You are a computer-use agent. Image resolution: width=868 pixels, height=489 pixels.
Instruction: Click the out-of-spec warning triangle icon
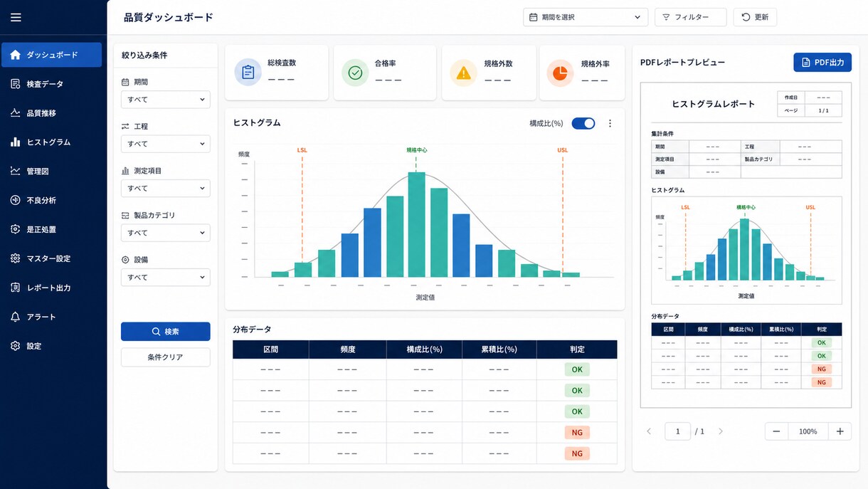pos(463,73)
